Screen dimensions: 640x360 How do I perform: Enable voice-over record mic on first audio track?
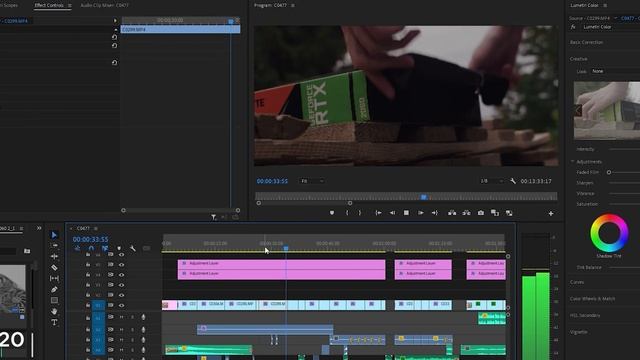143,317
